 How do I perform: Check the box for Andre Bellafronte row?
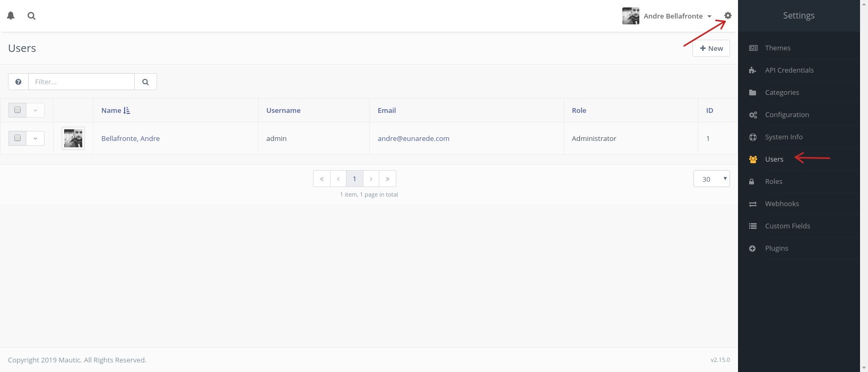point(18,138)
